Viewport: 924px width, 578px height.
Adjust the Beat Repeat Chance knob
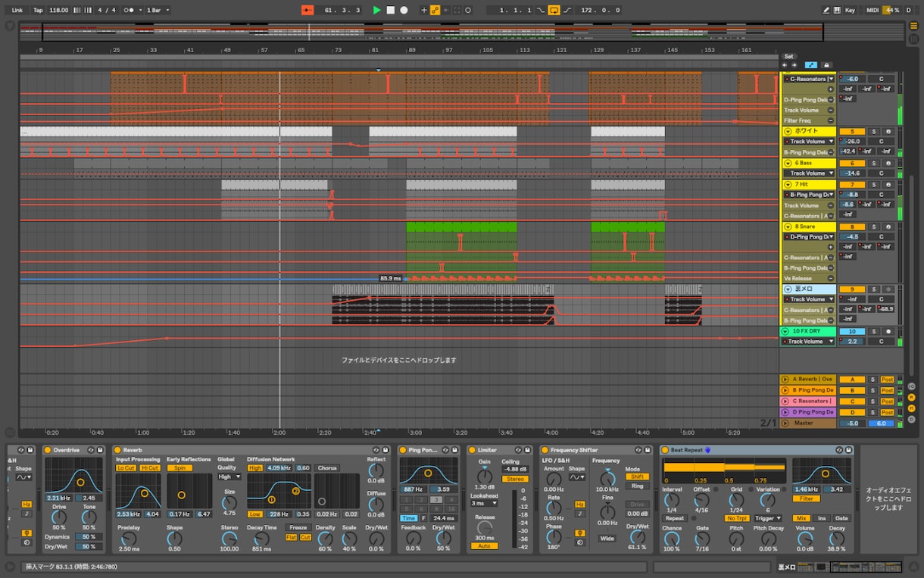pyautogui.click(x=671, y=539)
